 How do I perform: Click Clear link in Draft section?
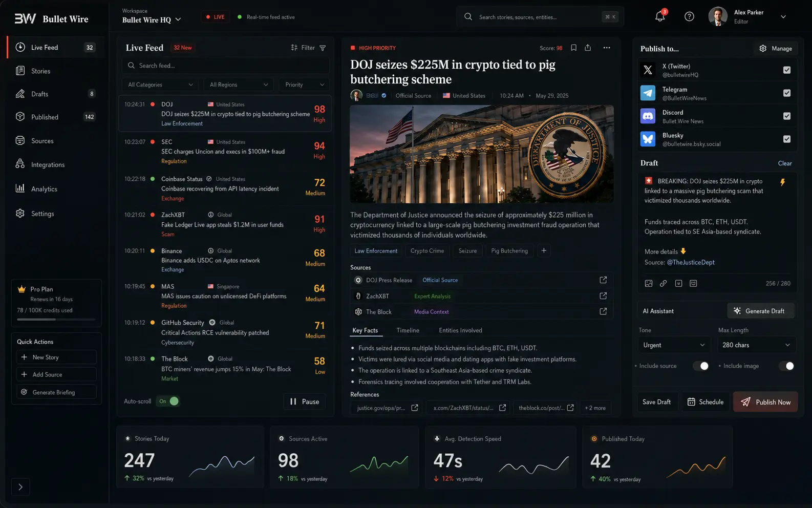click(x=785, y=163)
